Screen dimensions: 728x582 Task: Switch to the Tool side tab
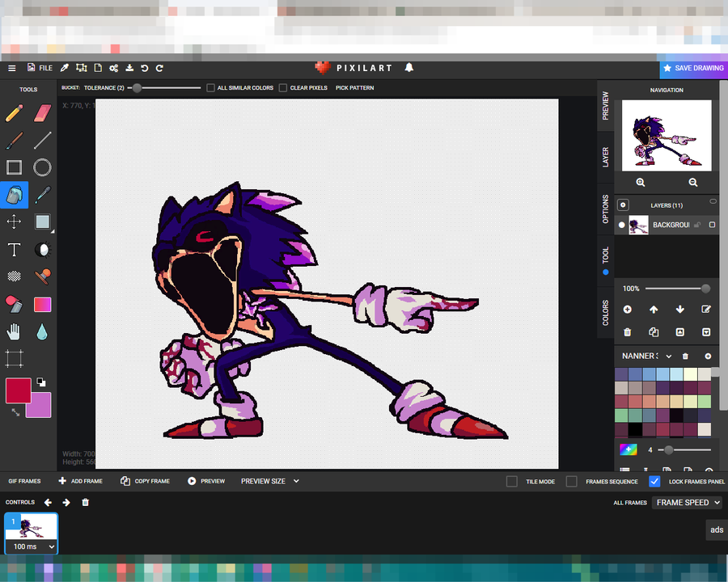(x=605, y=260)
